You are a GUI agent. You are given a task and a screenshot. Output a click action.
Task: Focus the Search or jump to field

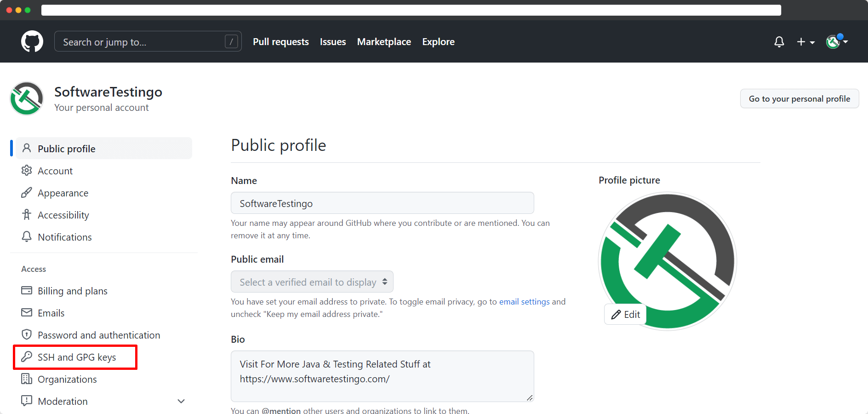(x=148, y=41)
